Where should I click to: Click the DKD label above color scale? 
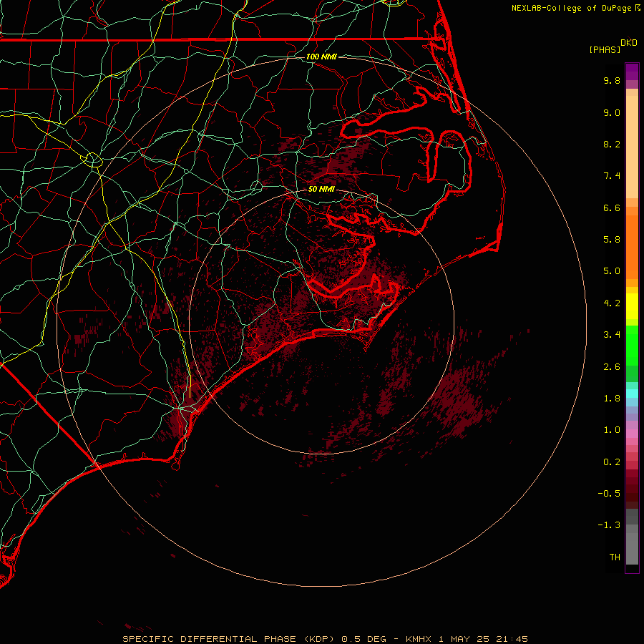629,43
